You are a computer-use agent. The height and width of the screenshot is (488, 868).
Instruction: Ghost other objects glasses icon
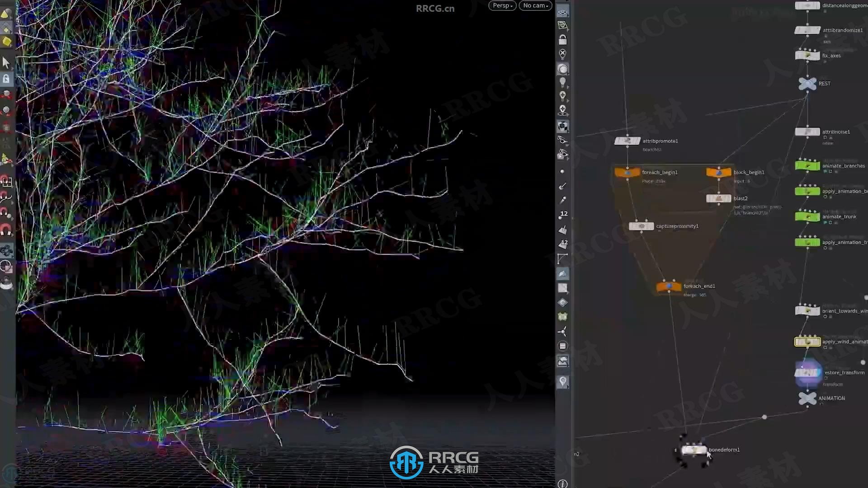pos(562,140)
